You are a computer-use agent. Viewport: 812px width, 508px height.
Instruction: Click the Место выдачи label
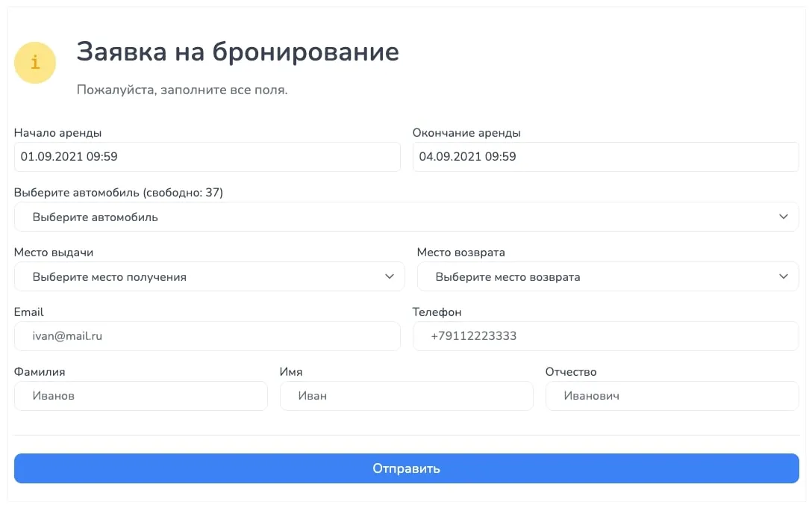click(x=54, y=253)
